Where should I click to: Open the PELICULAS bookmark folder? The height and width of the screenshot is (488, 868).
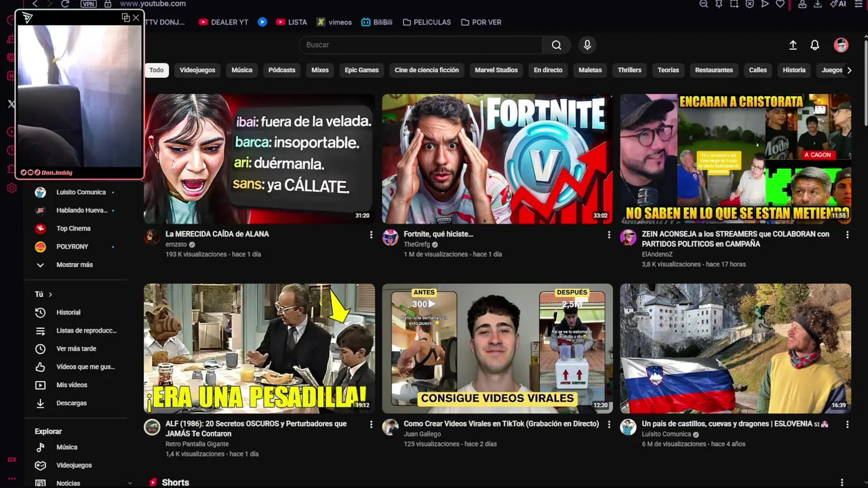pyautogui.click(x=427, y=22)
